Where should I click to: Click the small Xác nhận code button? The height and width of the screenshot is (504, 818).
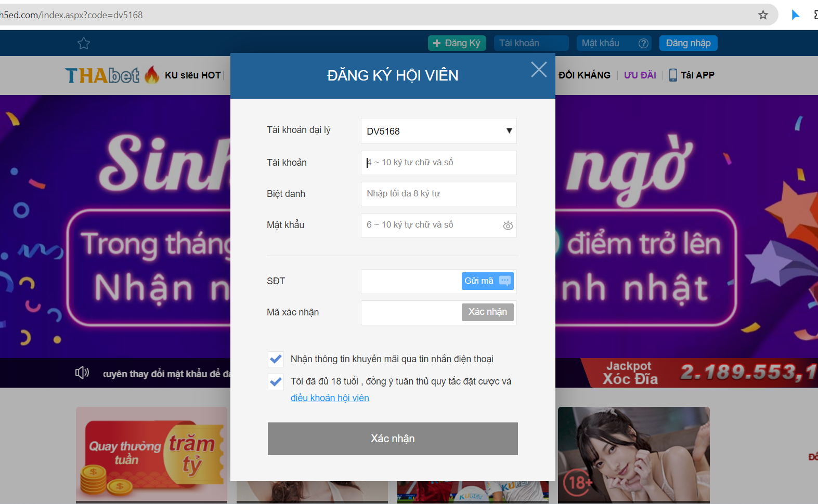click(x=488, y=312)
